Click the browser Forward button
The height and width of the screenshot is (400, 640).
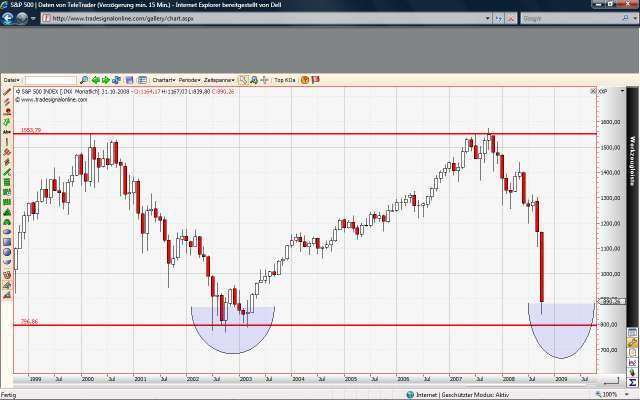pos(22,18)
